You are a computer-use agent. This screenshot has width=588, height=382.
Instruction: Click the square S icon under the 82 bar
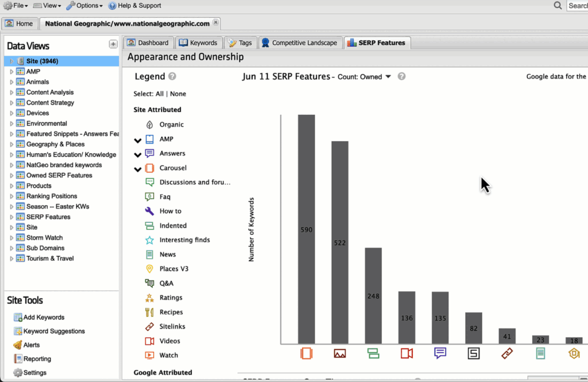tap(474, 353)
